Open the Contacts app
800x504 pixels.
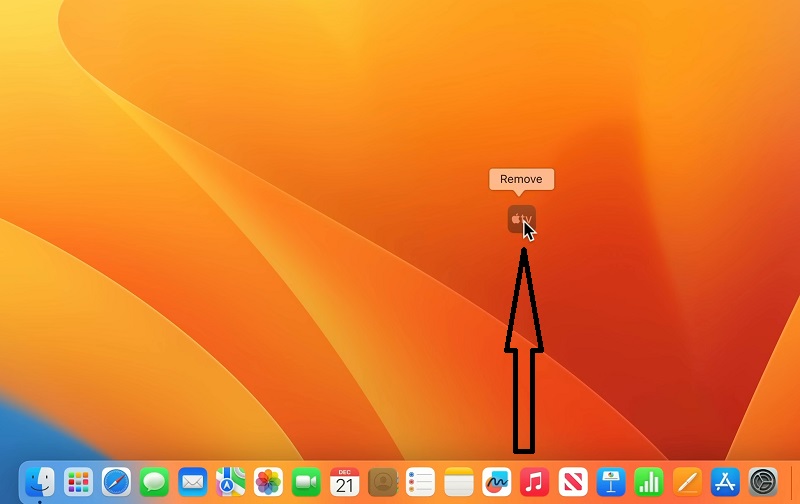382,482
